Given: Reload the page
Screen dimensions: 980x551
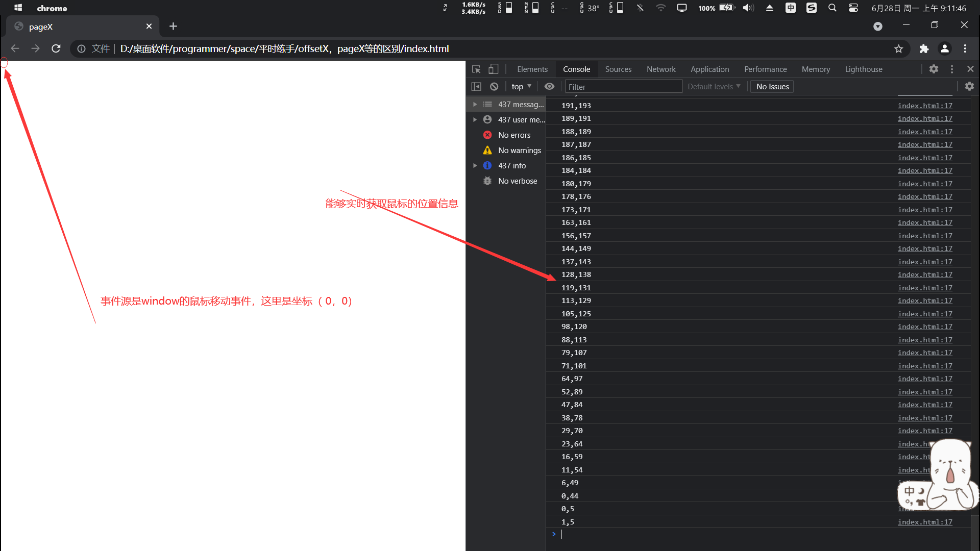Looking at the screenshot, I should (x=56, y=49).
